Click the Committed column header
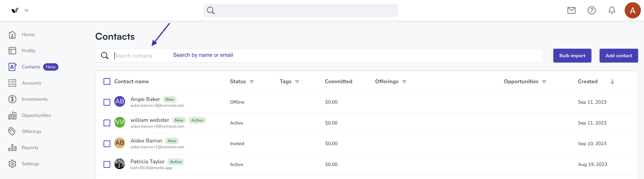Viewport: 644px width, 179px height. click(x=338, y=81)
